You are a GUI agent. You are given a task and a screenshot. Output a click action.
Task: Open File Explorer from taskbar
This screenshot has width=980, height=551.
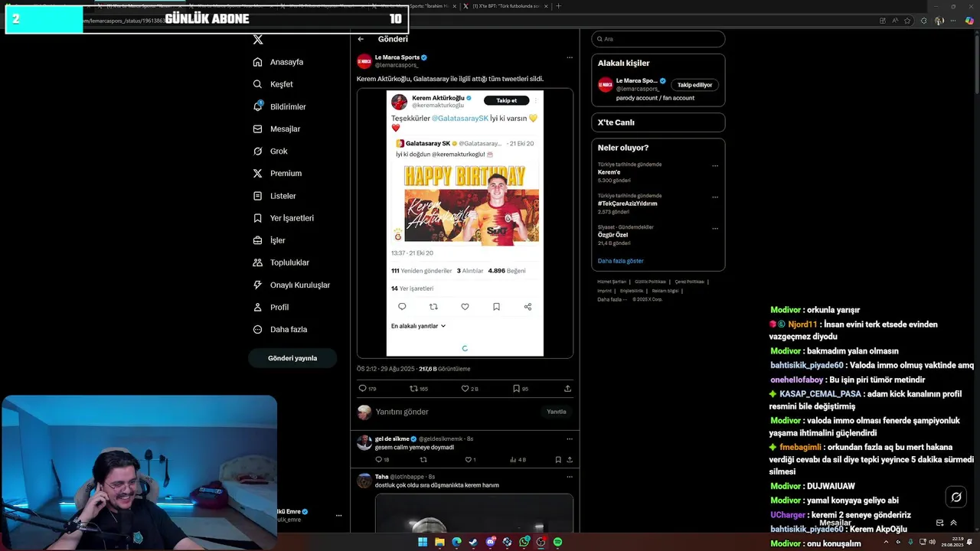point(439,543)
